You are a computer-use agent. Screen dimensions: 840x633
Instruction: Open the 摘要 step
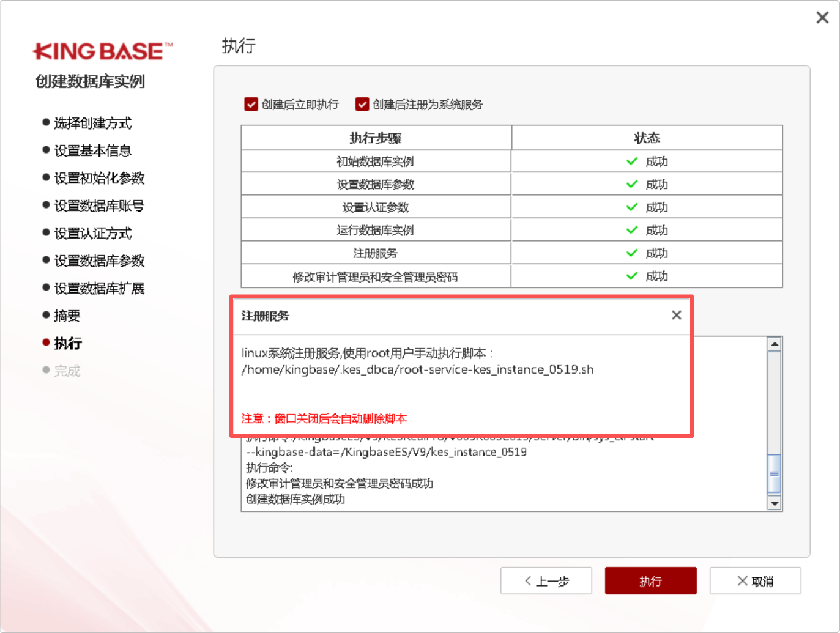point(67,316)
